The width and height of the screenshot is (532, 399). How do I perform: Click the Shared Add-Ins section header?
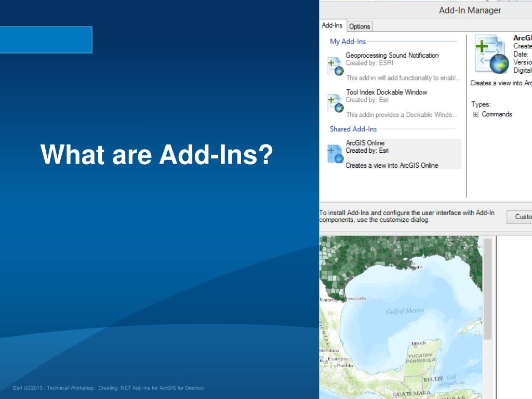pos(353,129)
